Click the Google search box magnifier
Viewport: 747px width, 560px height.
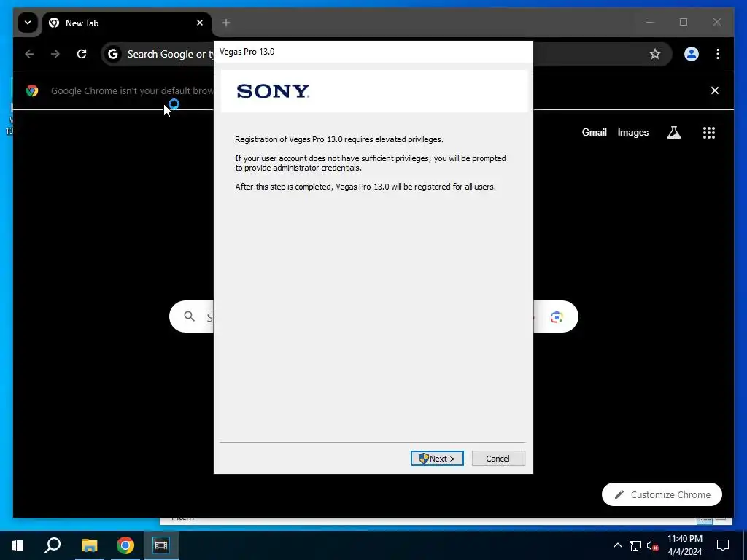click(189, 316)
